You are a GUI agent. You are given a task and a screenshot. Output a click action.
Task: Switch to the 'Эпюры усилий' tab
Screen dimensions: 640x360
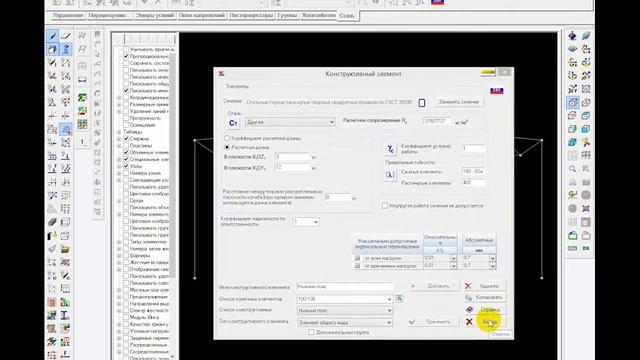[x=155, y=16]
